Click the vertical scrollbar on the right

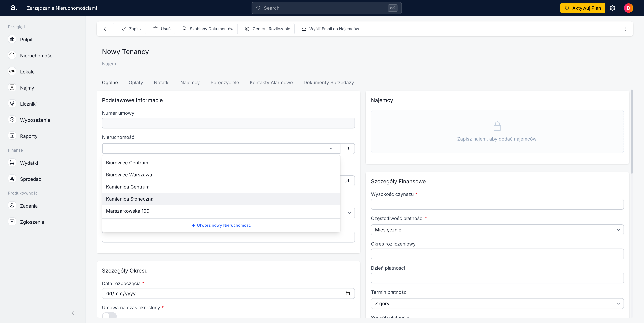[632, 131]
